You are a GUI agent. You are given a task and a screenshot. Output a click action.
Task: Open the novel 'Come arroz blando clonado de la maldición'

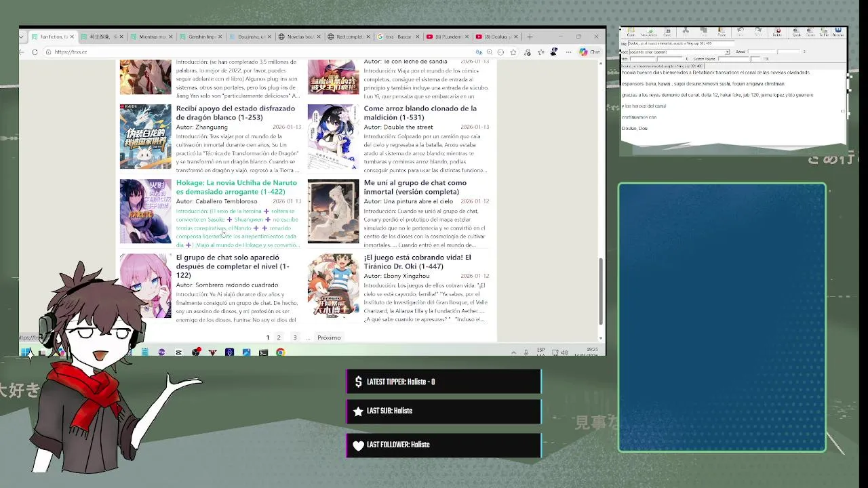(x=420, y=113)
